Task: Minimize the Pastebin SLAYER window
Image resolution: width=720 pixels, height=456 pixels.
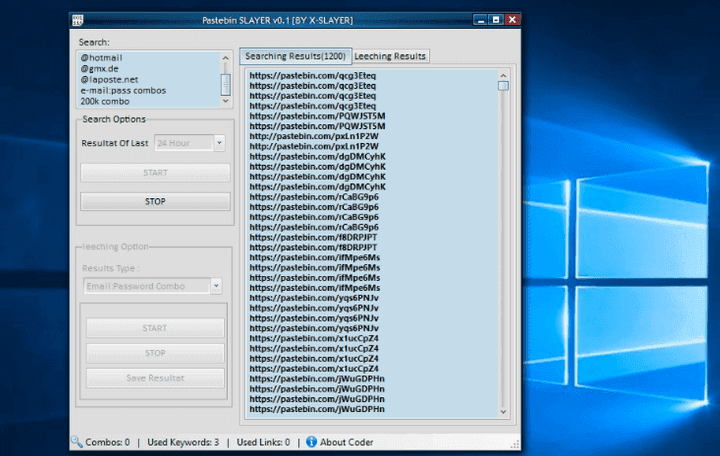Action: [480, 20]
